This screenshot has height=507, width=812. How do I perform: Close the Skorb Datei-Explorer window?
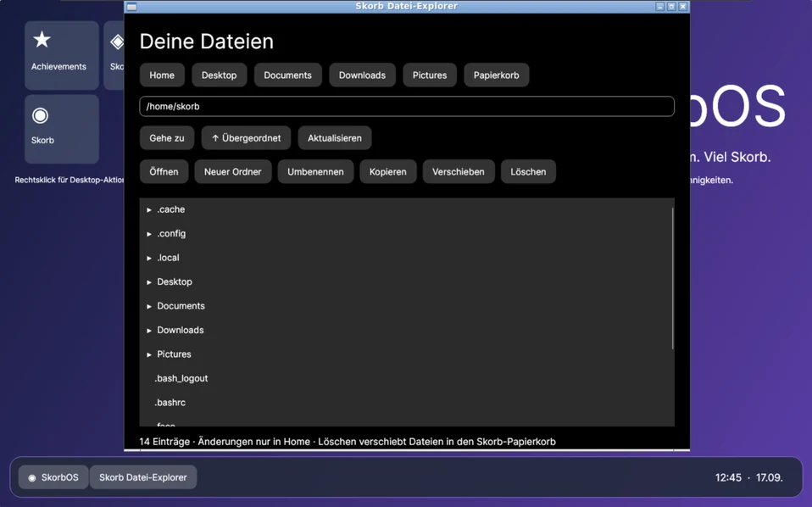(x=682, y=7)
